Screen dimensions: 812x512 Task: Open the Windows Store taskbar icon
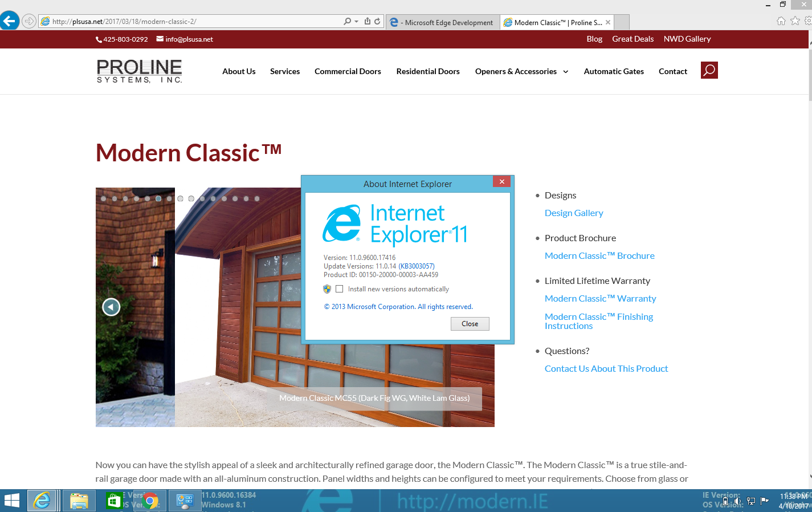click(114, 501)
